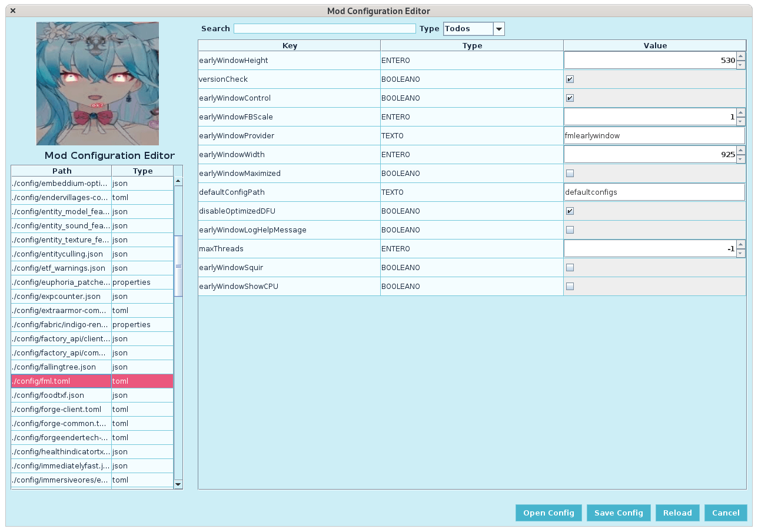Click the defaultConfigPath key cell
Screen dimensions: 758x532
point(290,192)
